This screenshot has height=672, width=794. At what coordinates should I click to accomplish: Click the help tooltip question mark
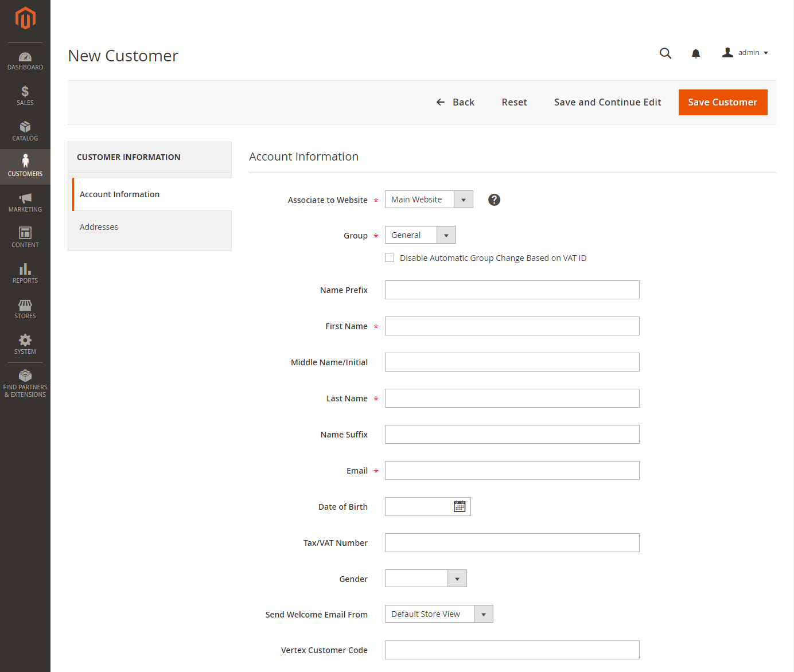tap(494, 200)
